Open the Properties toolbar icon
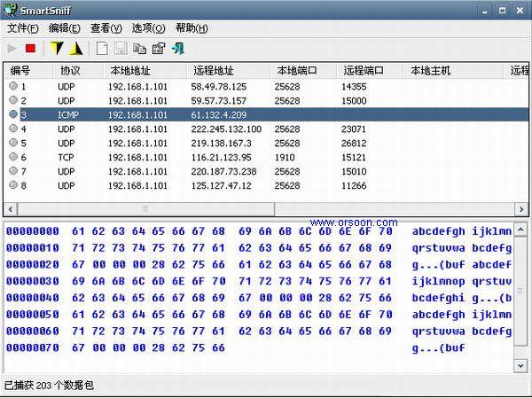Screen dimensions: 532x398 click(x=159, y=49)
